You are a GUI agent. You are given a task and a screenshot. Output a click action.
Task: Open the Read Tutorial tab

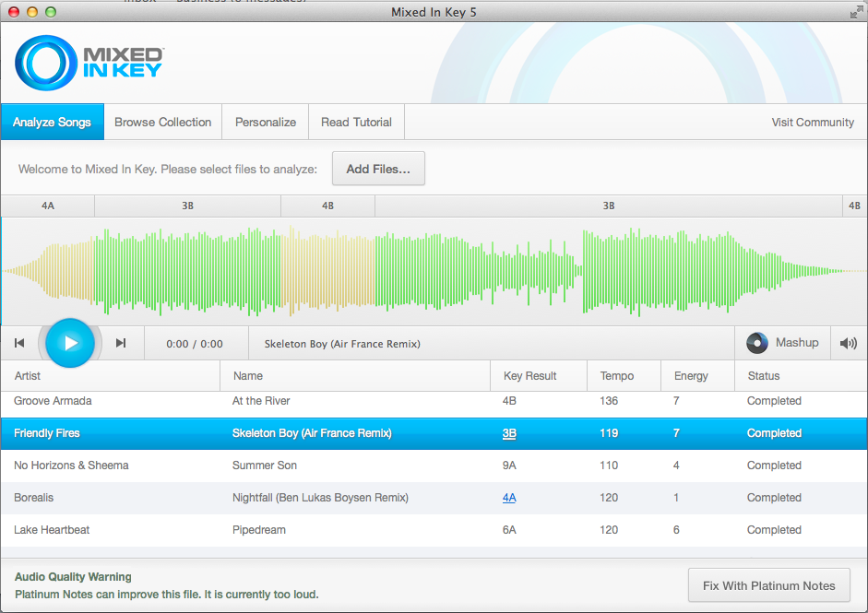coord(356,122)
